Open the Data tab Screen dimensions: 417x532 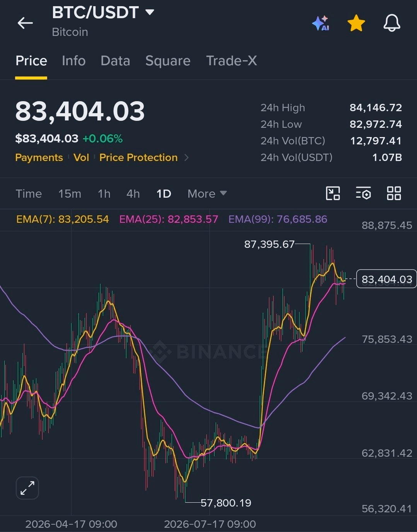pos(115,61)
